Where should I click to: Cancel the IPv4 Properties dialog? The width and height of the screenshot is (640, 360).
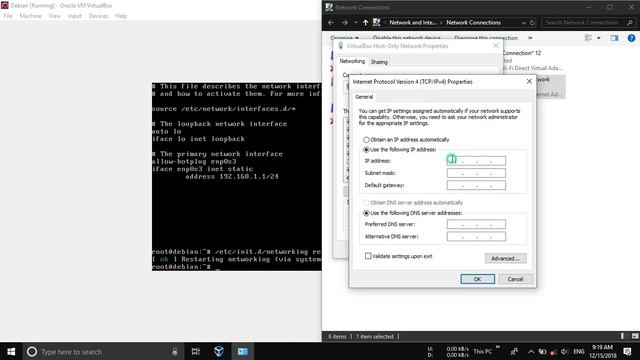[515, 279]
